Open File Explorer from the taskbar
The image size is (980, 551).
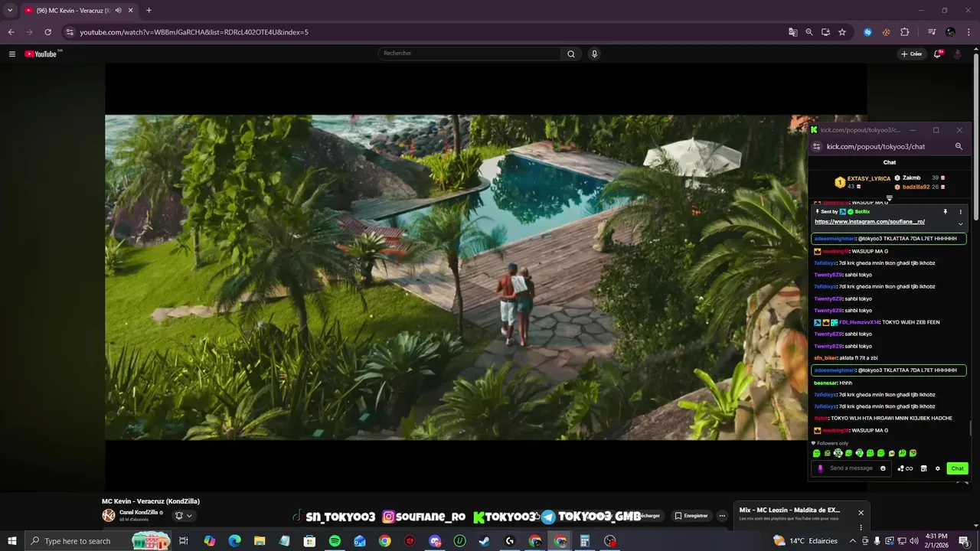click(260, 541)
